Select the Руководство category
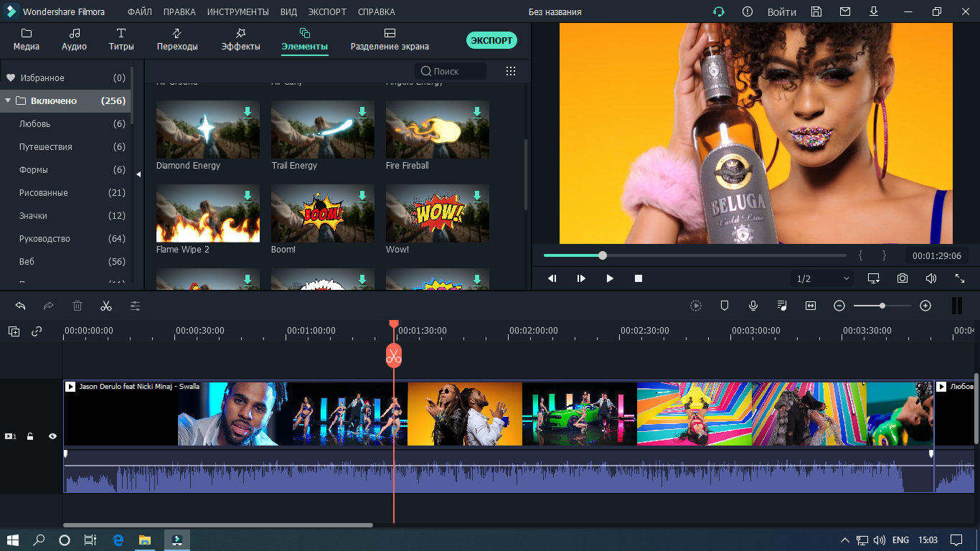The height and width of the screenshot is (551, 980). click(65, 238)
